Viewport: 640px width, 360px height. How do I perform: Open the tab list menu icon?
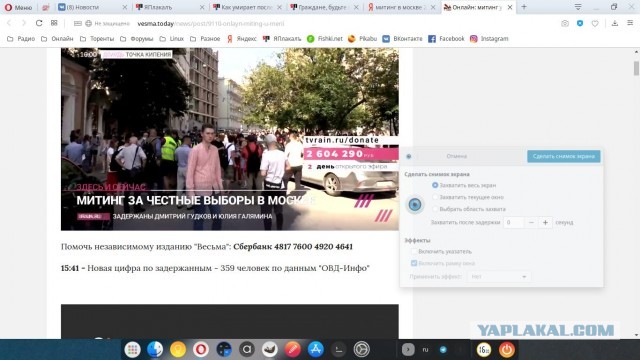[x=578, y=7]
